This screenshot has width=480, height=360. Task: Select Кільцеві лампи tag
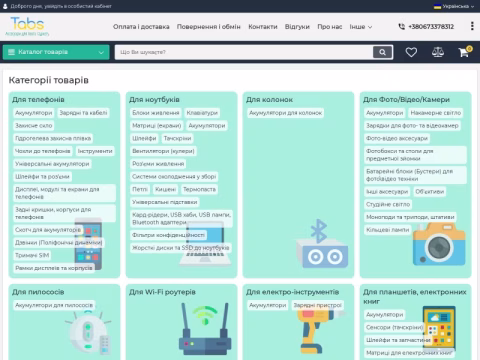(x=387, y=230)
